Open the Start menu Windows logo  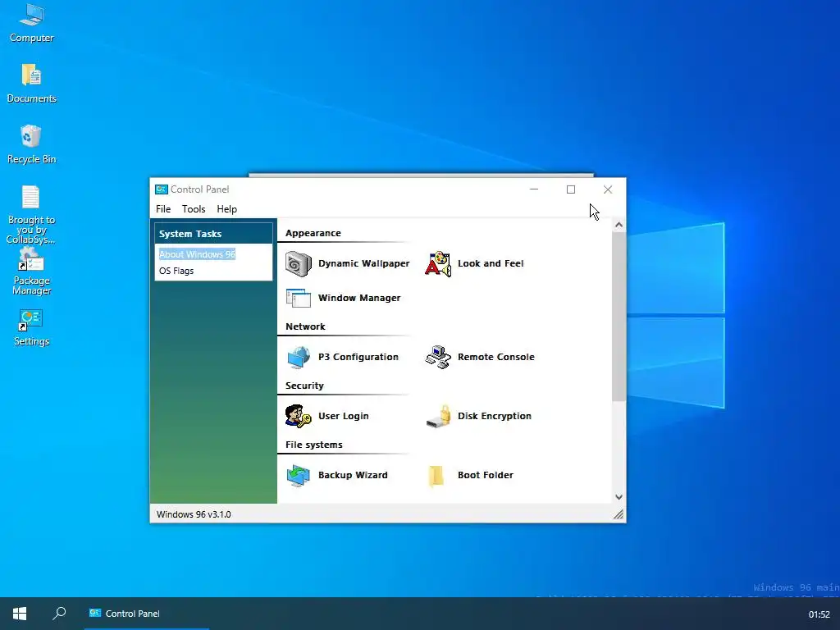tap(20, 614)
